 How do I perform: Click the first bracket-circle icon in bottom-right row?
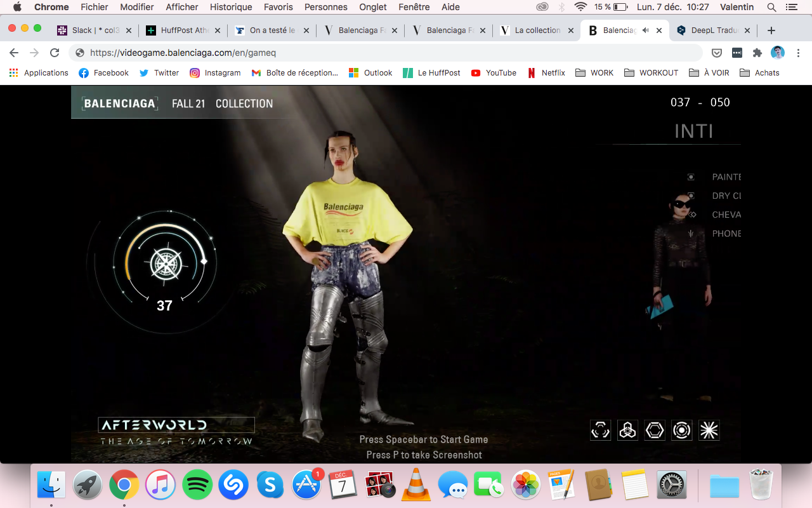tap(600, 430)
